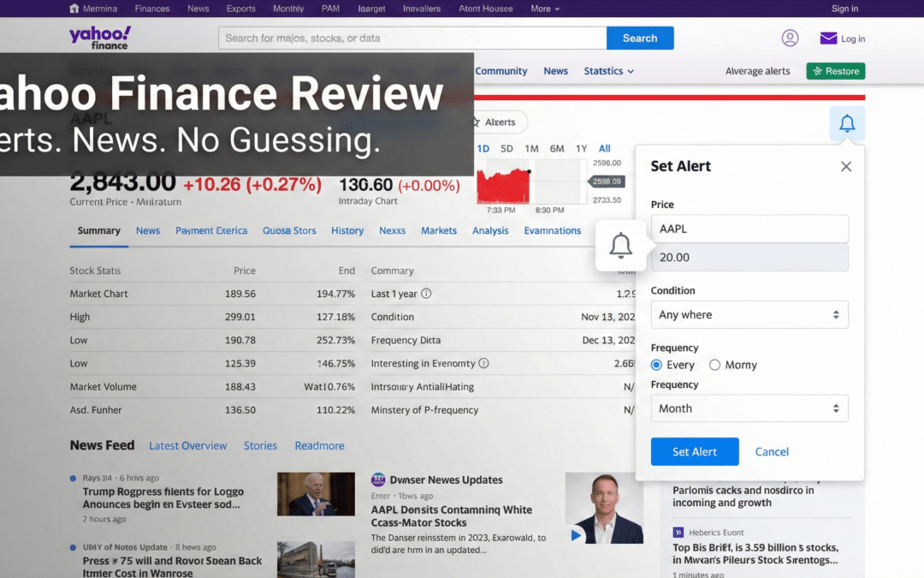This screenshot has height=578, width=924.
Task: Click Atont Housee in the top bar
Action: coord(486,9)
